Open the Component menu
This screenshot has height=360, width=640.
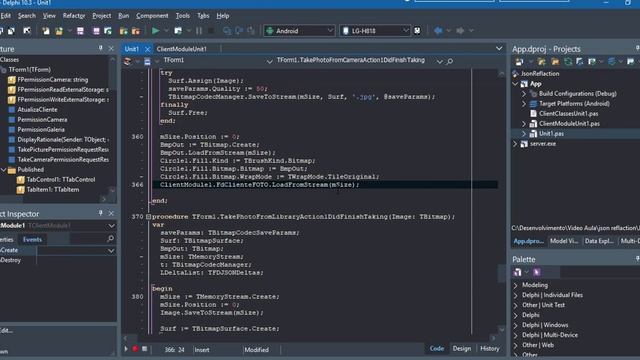click(152, 16)
